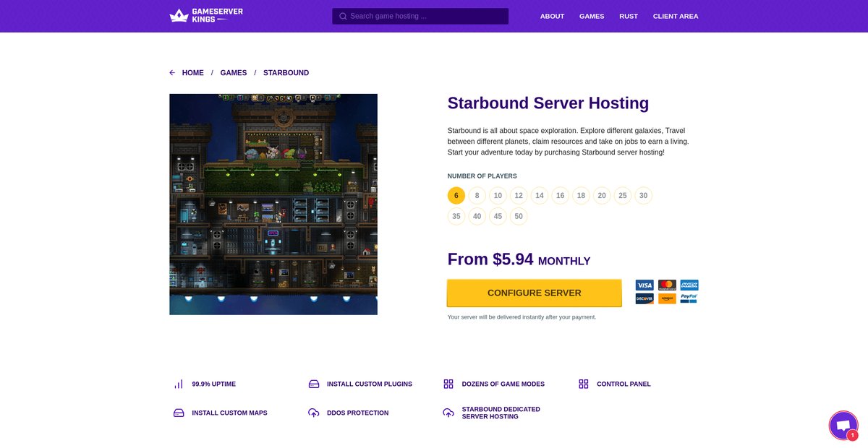Select 6 players option
Viewport: 868px width, 448px height.
(x=456, y=195)
